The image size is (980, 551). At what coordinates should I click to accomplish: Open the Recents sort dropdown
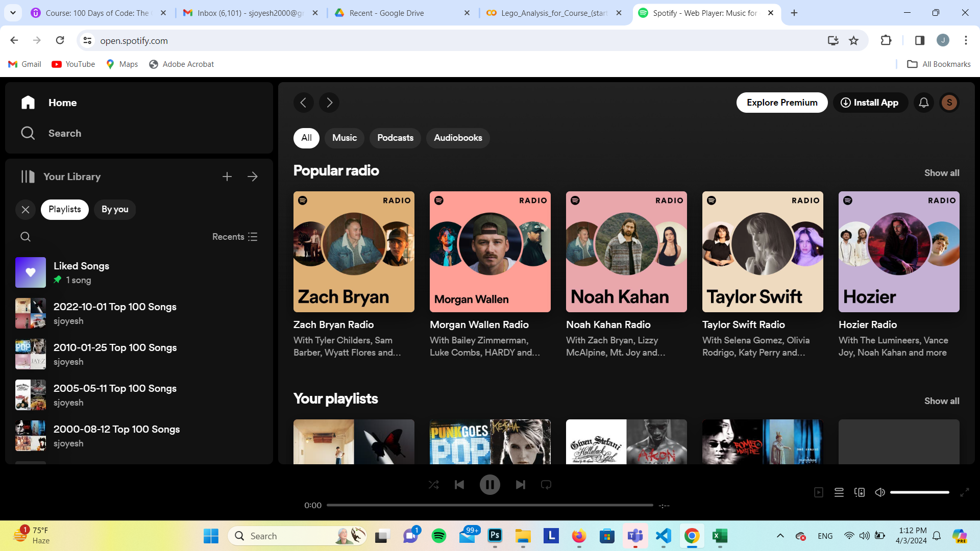(x=235, y=237)
